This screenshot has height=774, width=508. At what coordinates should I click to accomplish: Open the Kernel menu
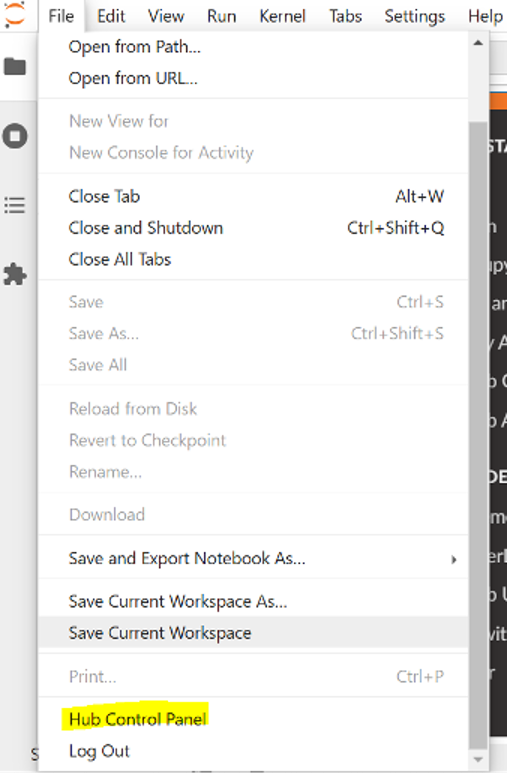point(282,16)
